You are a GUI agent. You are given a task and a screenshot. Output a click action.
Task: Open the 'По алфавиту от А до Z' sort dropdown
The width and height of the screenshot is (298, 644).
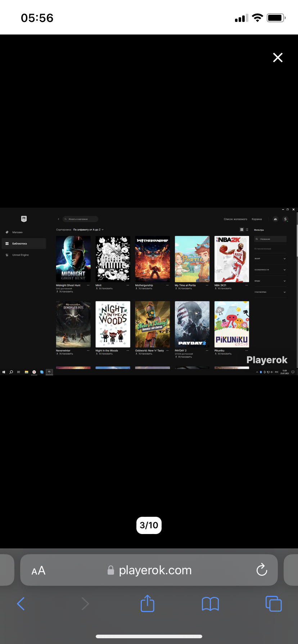(88, 229)
